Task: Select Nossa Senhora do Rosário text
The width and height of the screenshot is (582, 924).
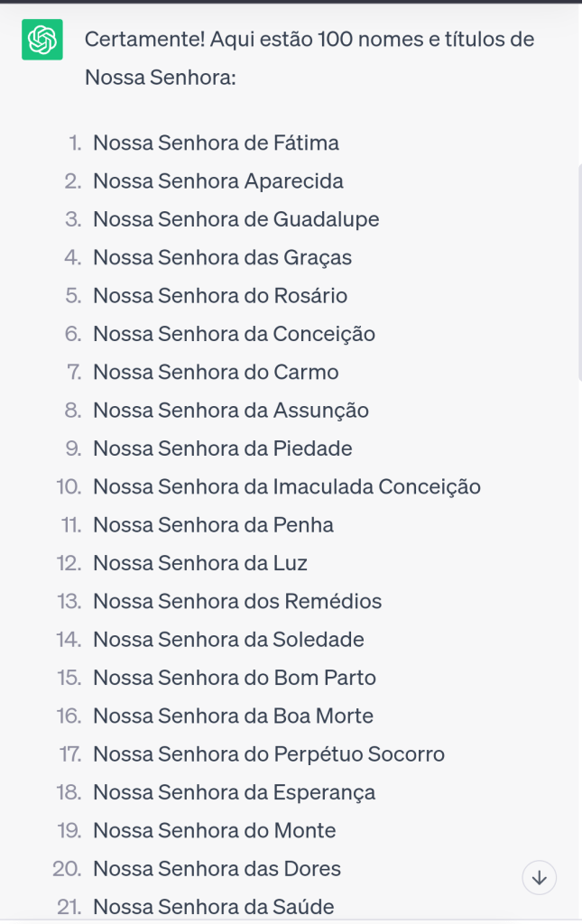Action: pos(220,296)
